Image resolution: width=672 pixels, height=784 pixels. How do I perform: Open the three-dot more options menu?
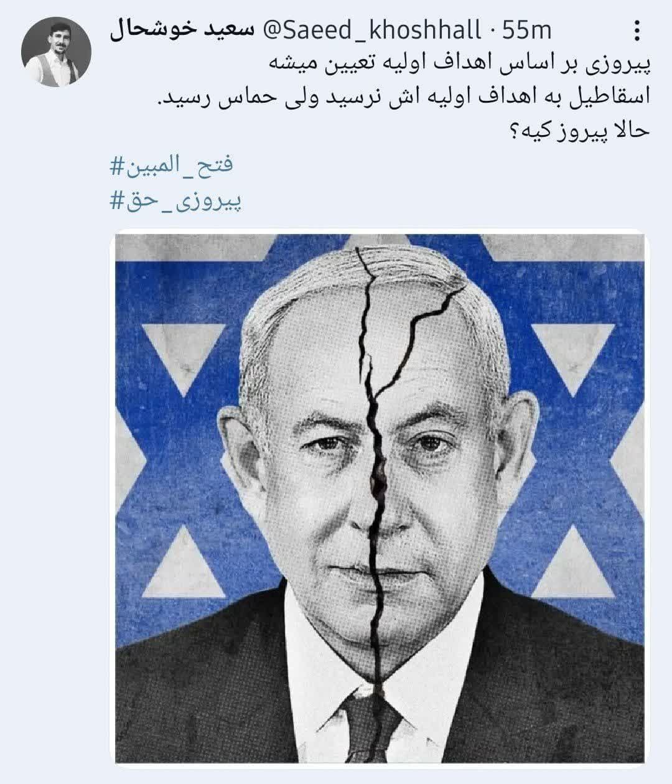(x=637, y=31)
